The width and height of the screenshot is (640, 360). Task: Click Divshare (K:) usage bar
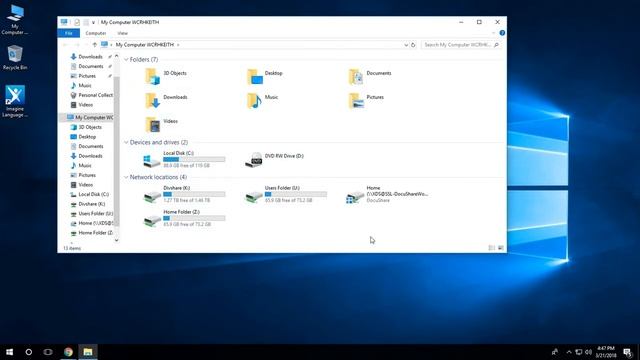click(194, 194)
